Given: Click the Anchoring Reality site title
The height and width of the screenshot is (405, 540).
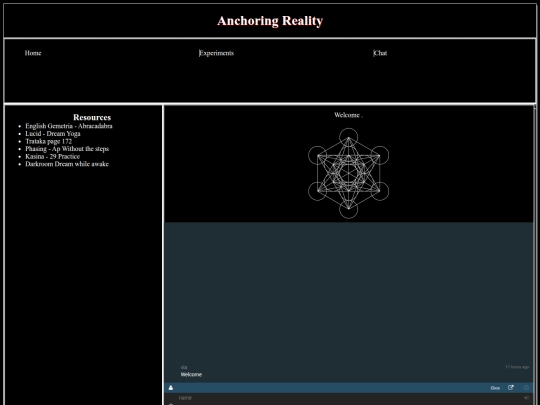Looking at the screenshot, I should tap(270, 21).
